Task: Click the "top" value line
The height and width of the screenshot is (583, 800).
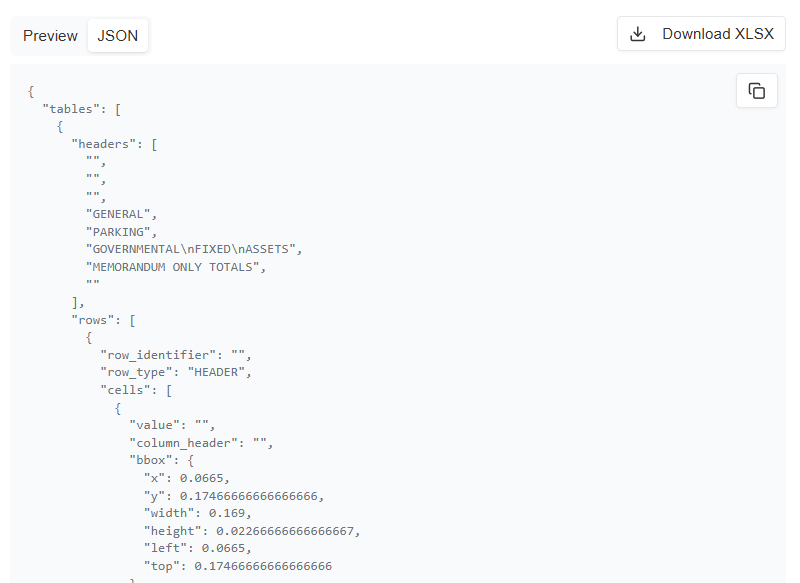Action: click(x=238, y=566)
